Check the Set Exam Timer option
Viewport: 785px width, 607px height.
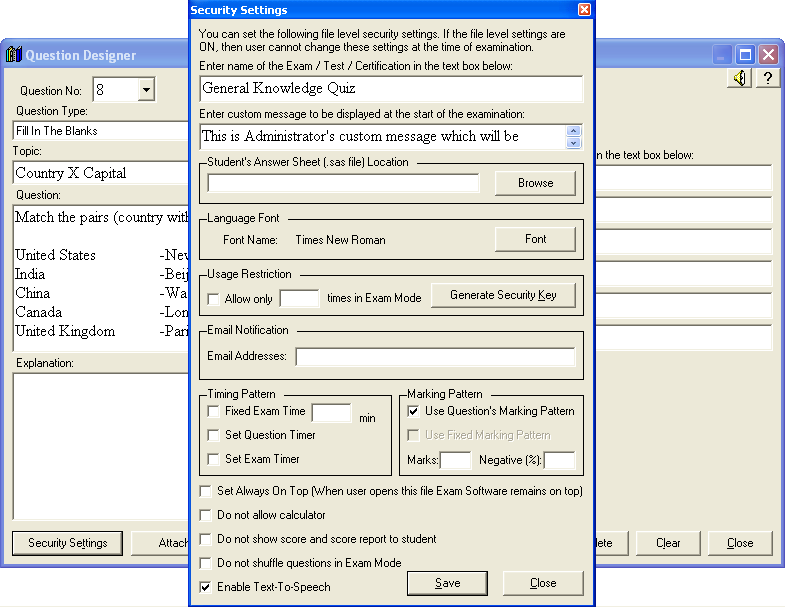coord(213,459)
